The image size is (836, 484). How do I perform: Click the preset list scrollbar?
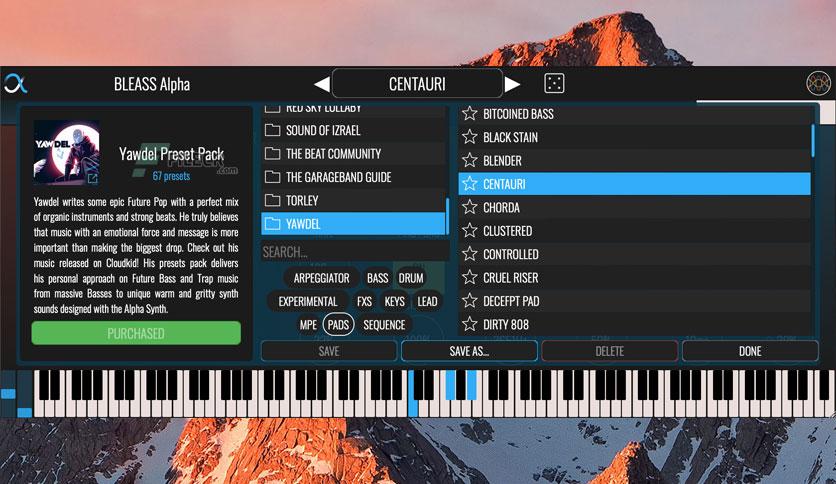(813, 140)
